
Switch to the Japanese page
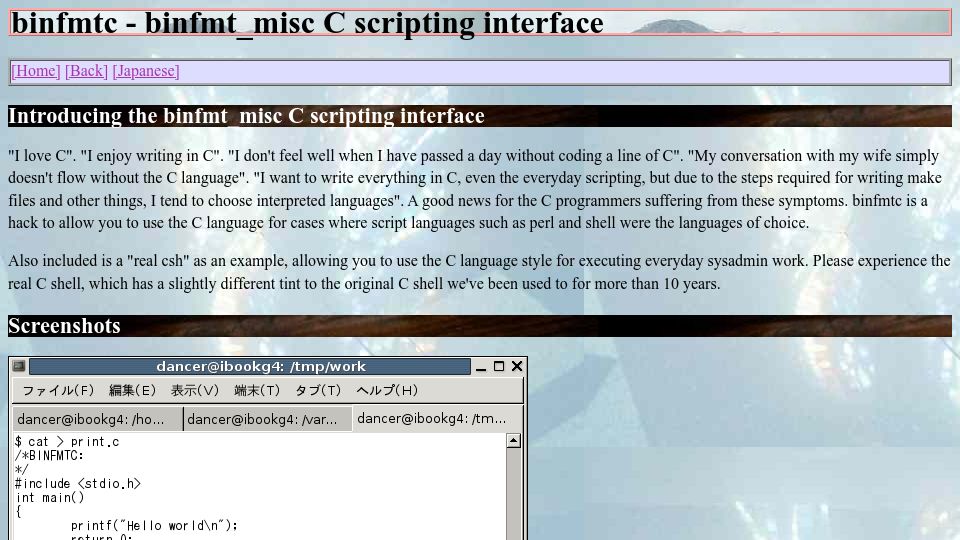[x=146, y=71]
